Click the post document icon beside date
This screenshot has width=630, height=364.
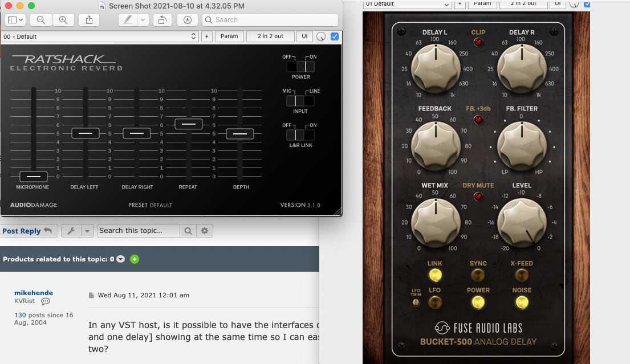coord(91,296)
